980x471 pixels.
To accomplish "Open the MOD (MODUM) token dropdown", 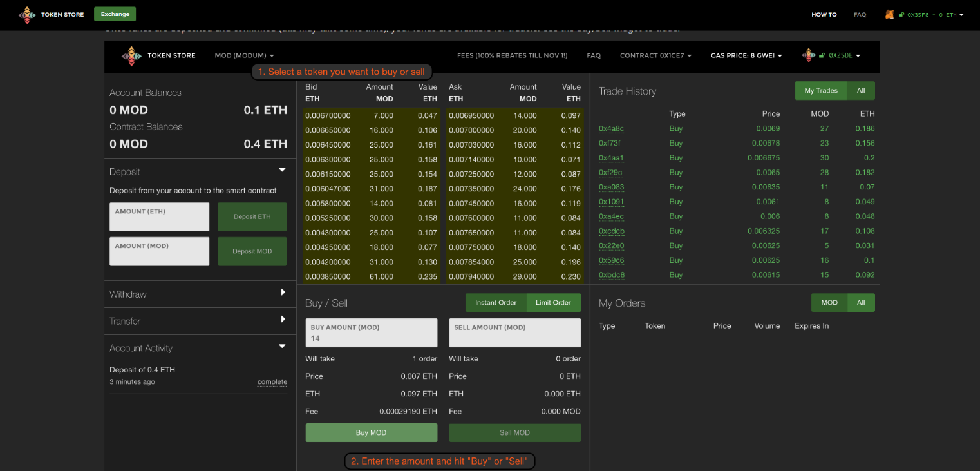I will point(245,56).
